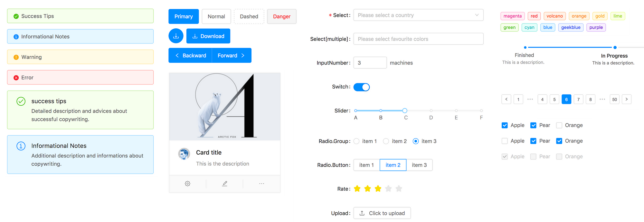
Task: Jump forward pages via right ellipsis
Action: (x=602, y=99)
